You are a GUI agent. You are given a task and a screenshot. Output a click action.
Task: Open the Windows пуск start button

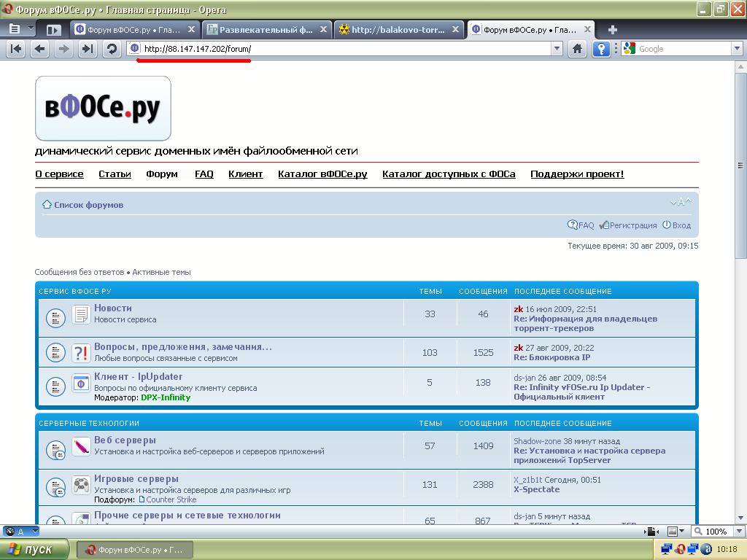[x=34, y=549]
